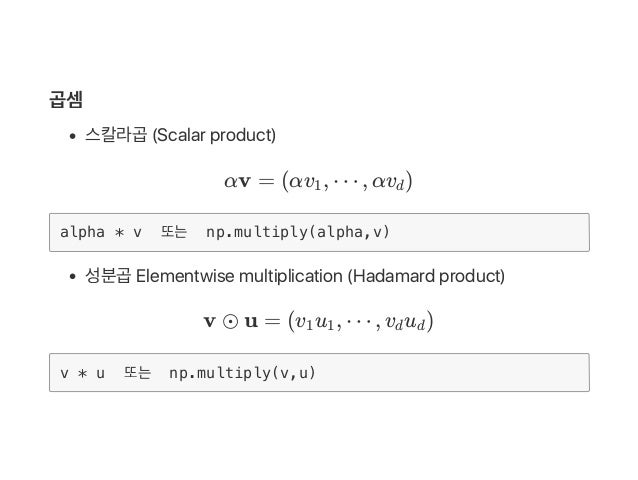Click the text (Scalar product)

point(213,134)
